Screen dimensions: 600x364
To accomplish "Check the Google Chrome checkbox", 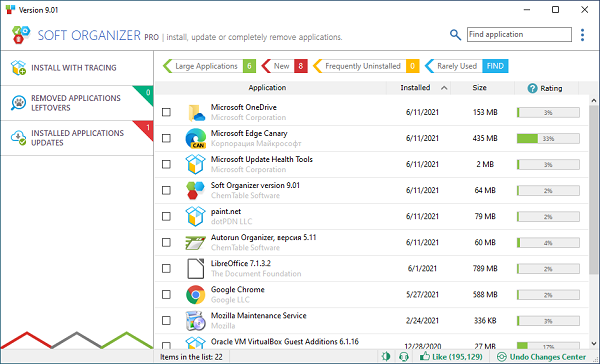I will 166,294.
